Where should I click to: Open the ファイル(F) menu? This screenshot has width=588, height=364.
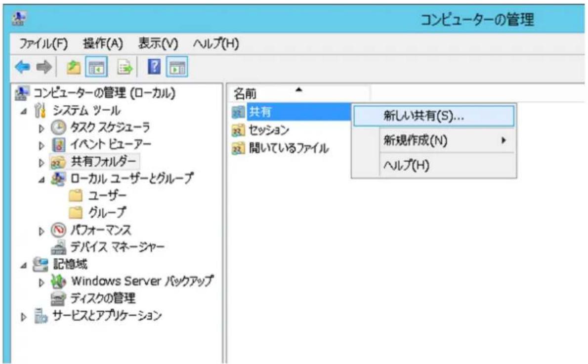[43, 43]
